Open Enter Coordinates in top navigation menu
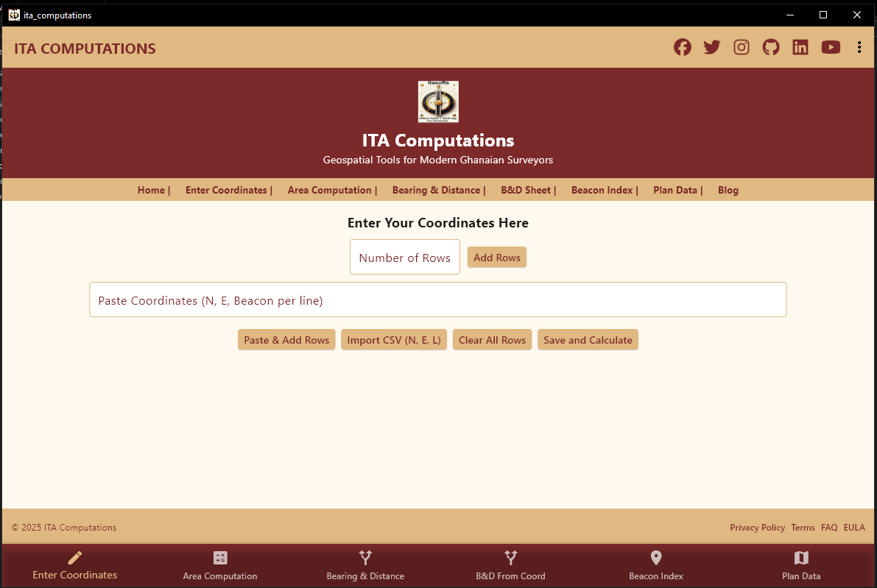877x588 pixels. pos(227,190)
